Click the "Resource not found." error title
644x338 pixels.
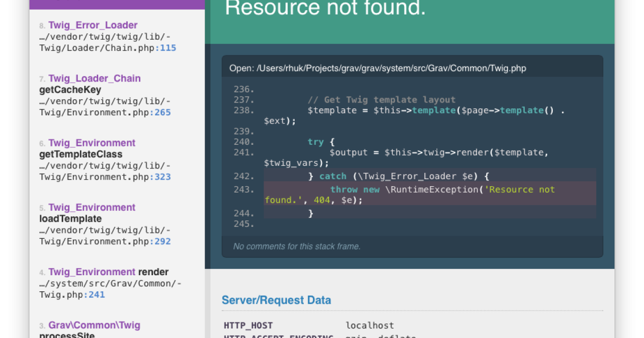click(325, 8)
